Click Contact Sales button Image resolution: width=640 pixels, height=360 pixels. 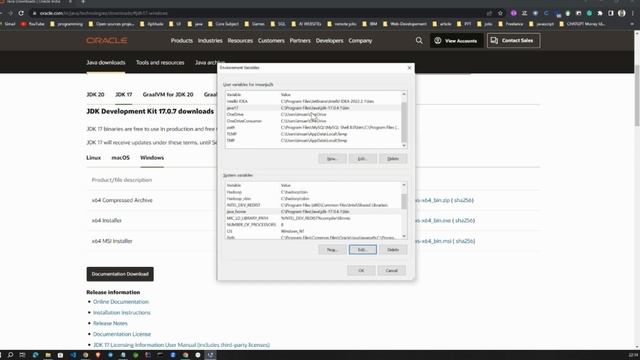(513, 40)
